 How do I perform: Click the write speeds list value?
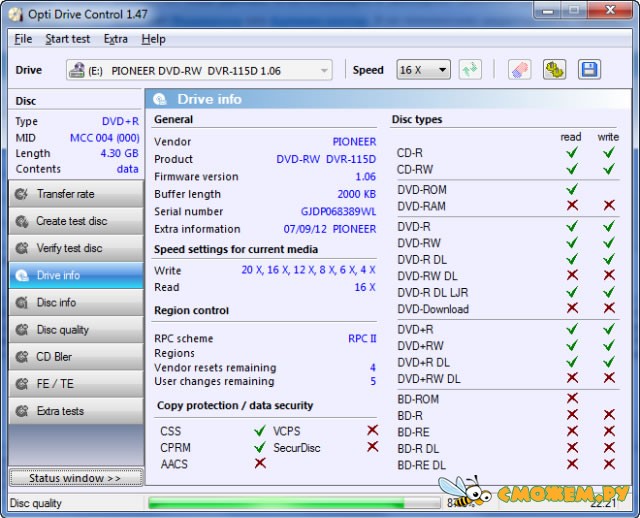(x=308, y=270)
